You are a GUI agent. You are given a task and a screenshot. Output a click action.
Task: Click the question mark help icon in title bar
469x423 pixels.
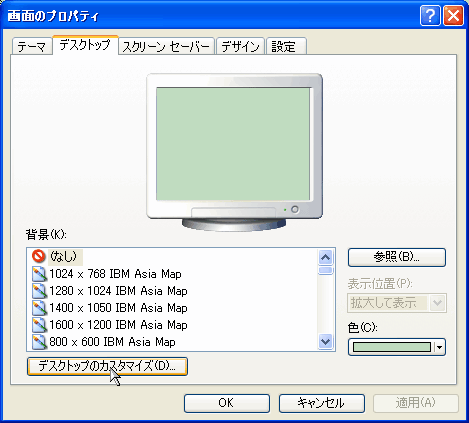point(430,16)
